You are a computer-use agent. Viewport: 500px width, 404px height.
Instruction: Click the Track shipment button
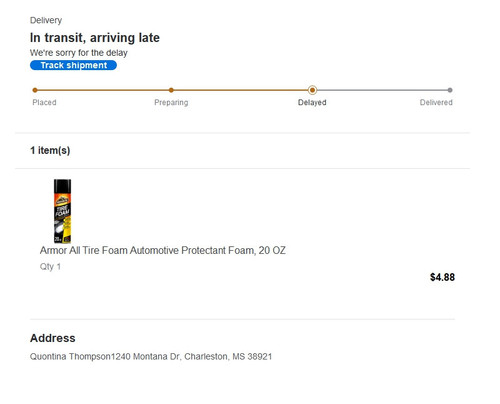point(73,65)
